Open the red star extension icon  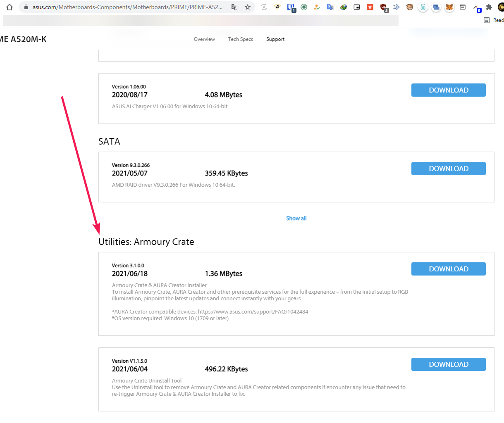pos(370,7)
